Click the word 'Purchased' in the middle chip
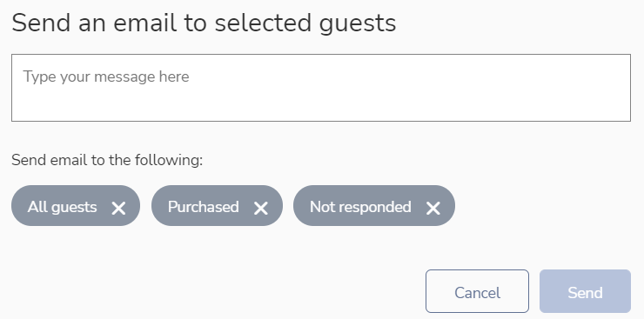The height and width of the screenshot is (319, 644). click(204, 207)
